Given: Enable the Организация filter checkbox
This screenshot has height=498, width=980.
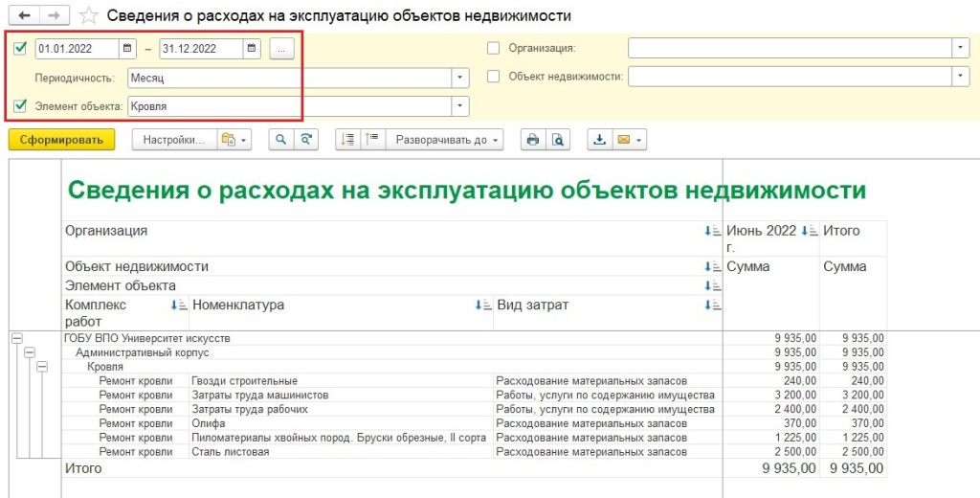Looking at the screenshot, I should click(494, 48).
